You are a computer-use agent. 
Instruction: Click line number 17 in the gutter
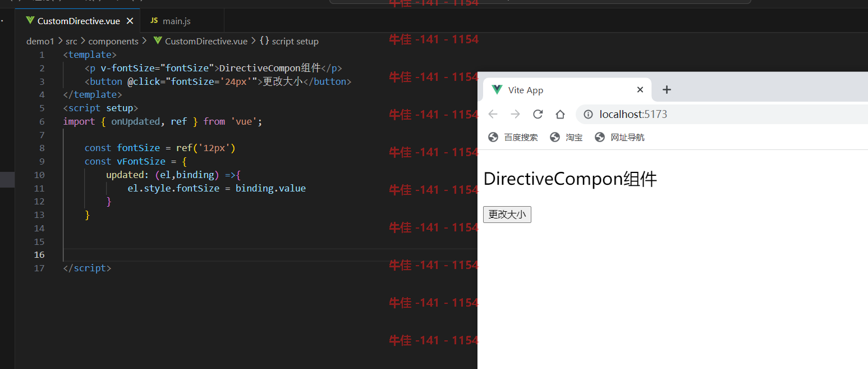pyautogui.click(x=39, y=268)
